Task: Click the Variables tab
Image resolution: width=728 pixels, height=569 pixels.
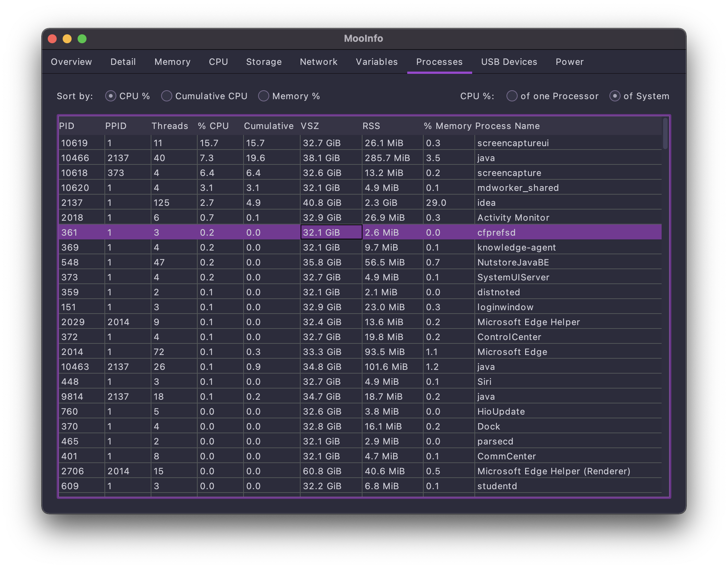Action: point(377,62)
